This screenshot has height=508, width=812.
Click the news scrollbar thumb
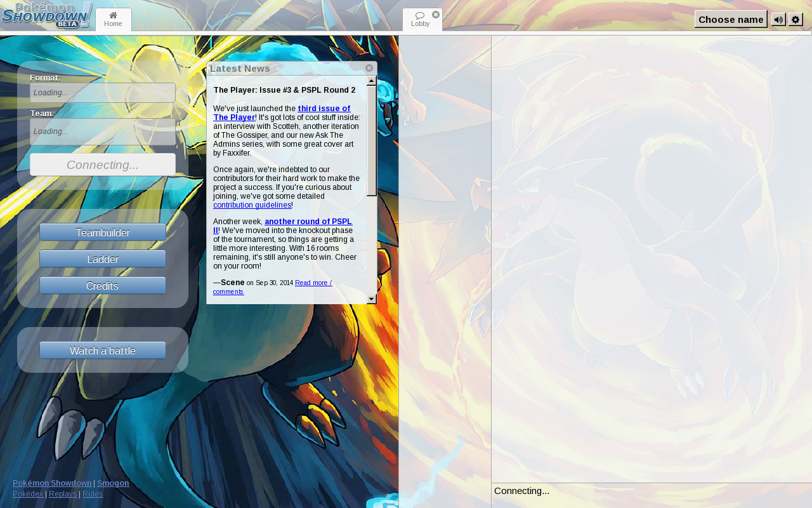372,141
